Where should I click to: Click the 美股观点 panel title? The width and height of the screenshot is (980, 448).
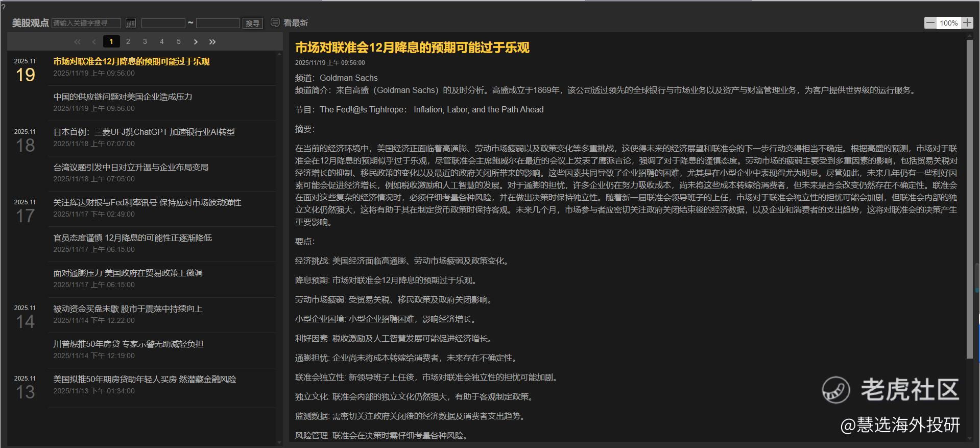[x=31, y=23]
